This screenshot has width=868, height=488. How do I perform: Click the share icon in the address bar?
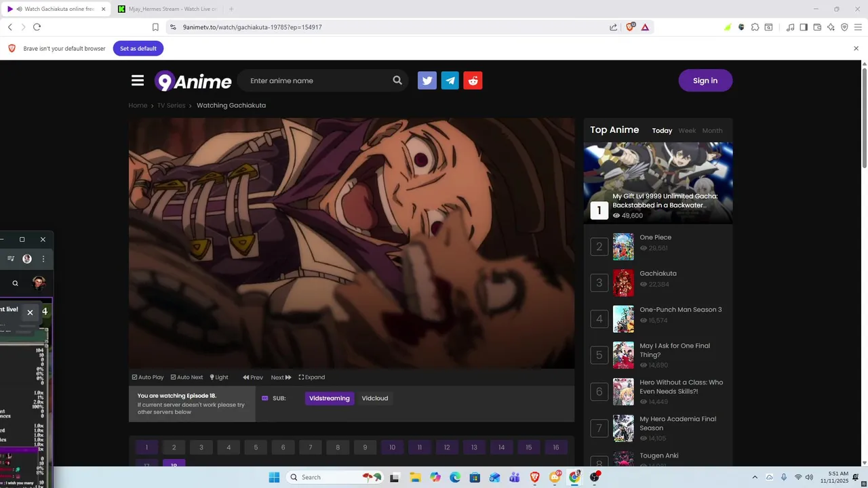pos(614,27)
